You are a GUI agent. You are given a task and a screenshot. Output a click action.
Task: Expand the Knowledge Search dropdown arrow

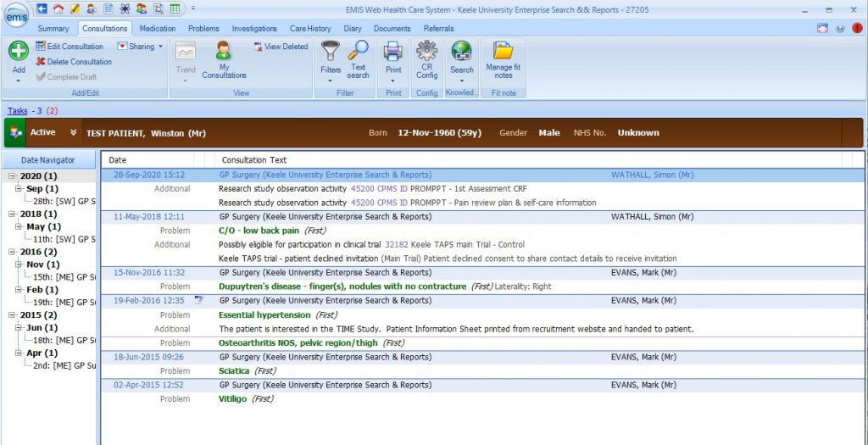click(461, 81)
